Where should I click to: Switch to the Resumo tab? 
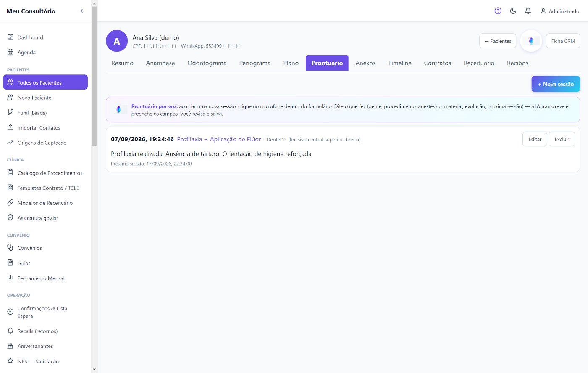pos(122,63)
